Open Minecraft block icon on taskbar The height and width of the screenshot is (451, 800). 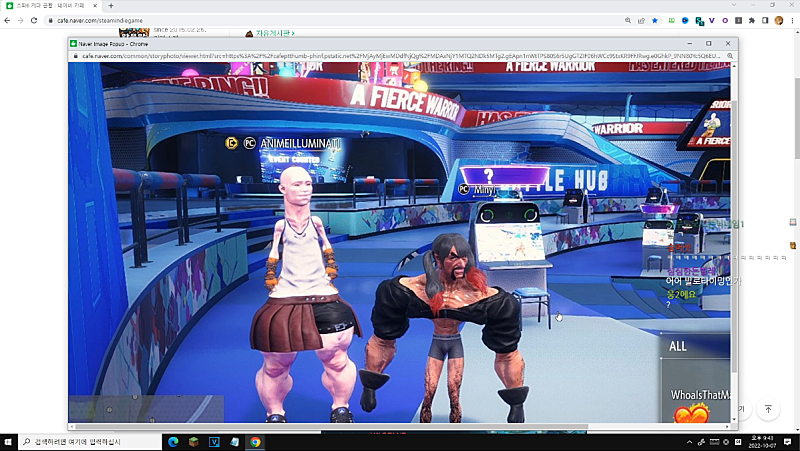click(x=193, y=442)
